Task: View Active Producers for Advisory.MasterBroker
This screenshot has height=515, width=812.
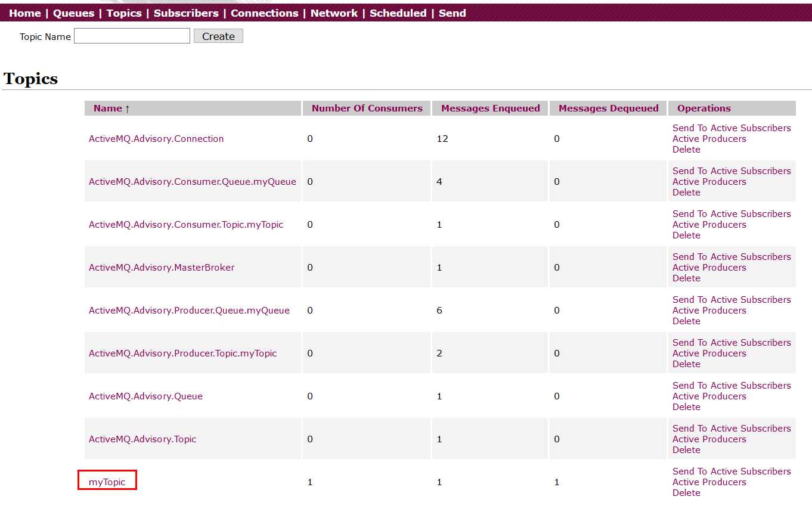Action: 709,268
